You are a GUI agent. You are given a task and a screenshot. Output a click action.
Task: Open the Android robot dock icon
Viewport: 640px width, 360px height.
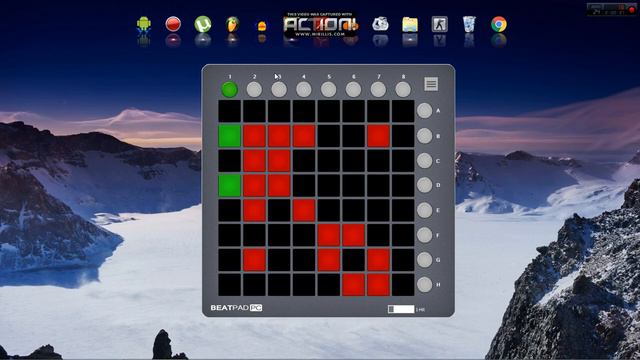pos(144,24)
